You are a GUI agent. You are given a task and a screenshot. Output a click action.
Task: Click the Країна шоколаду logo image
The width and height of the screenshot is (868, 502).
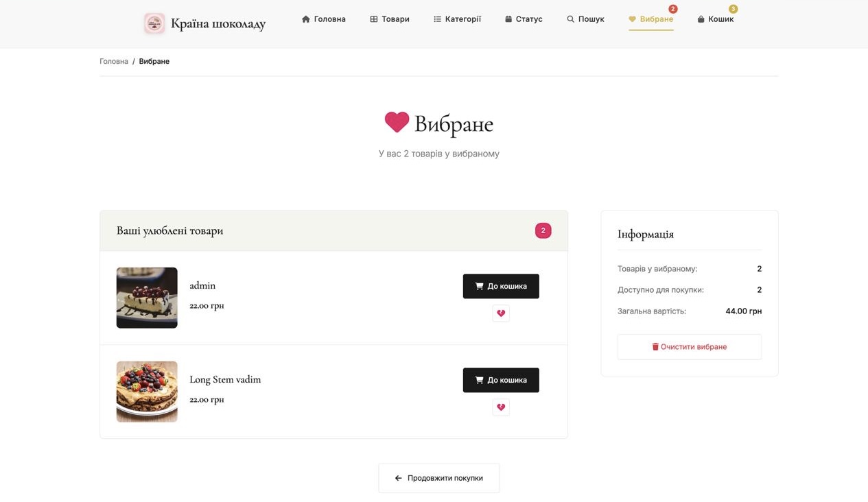(154, 23)
